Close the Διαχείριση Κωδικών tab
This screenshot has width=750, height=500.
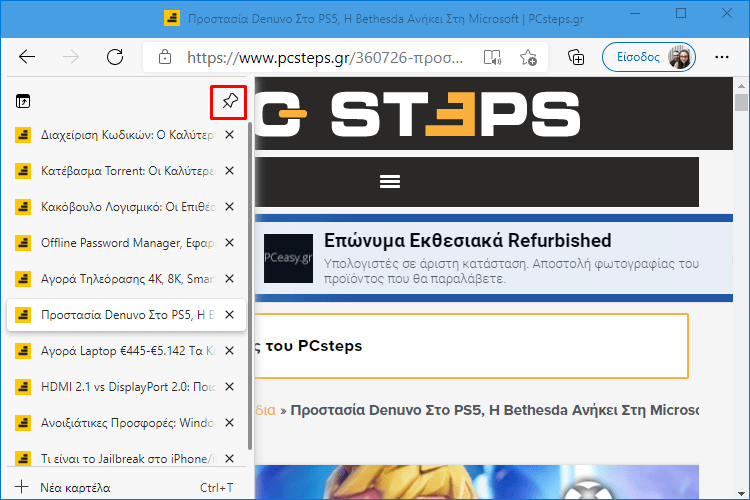230,135
